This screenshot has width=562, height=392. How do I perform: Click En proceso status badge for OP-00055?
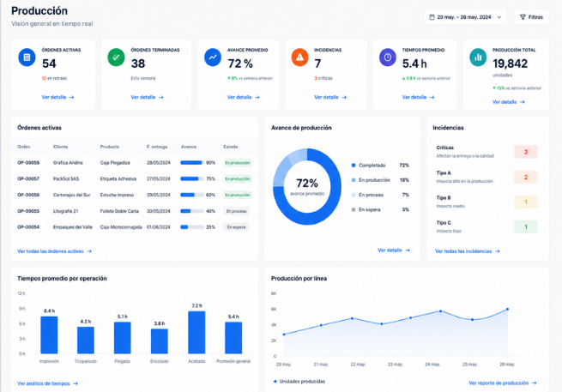(x=236, y=211)
